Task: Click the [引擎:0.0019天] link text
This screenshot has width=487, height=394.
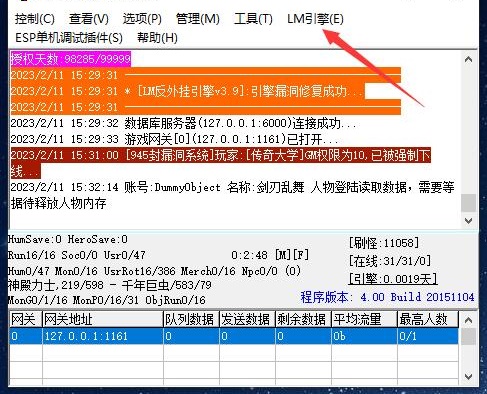Action: 393,278
